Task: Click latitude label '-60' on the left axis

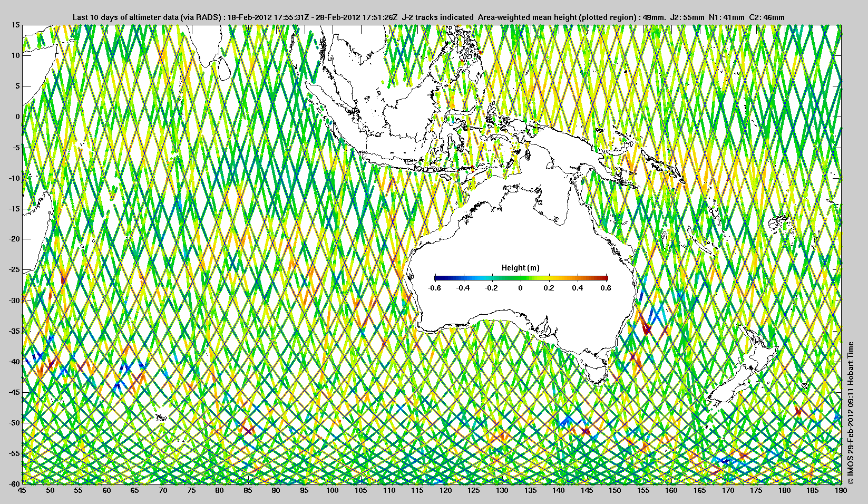Action: pyautogui.click(x=13, y=483)
